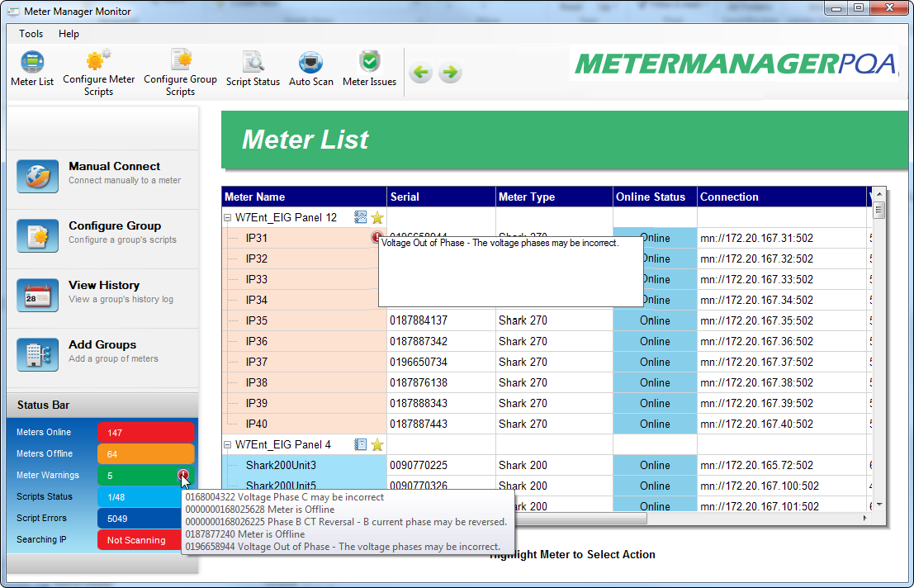Click connection mn://172.20.165.72:502
The image size is (914, 588).
pos(756,465)
